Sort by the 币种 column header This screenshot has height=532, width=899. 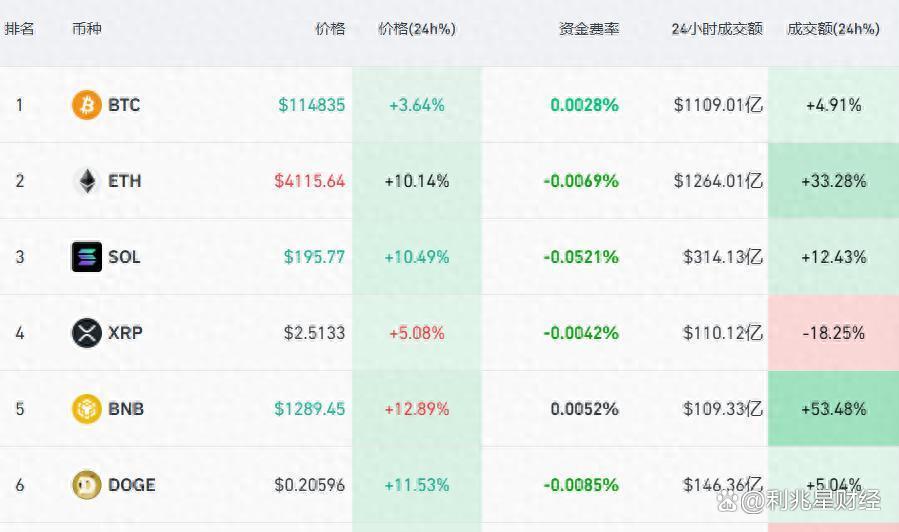tap(87, 29)
